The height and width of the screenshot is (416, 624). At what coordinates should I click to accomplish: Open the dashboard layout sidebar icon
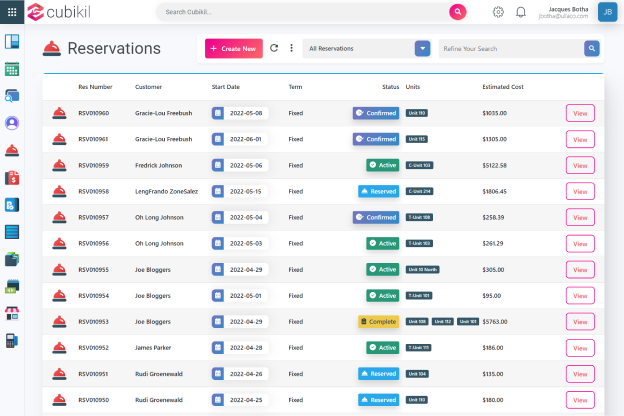click(12, 41)
